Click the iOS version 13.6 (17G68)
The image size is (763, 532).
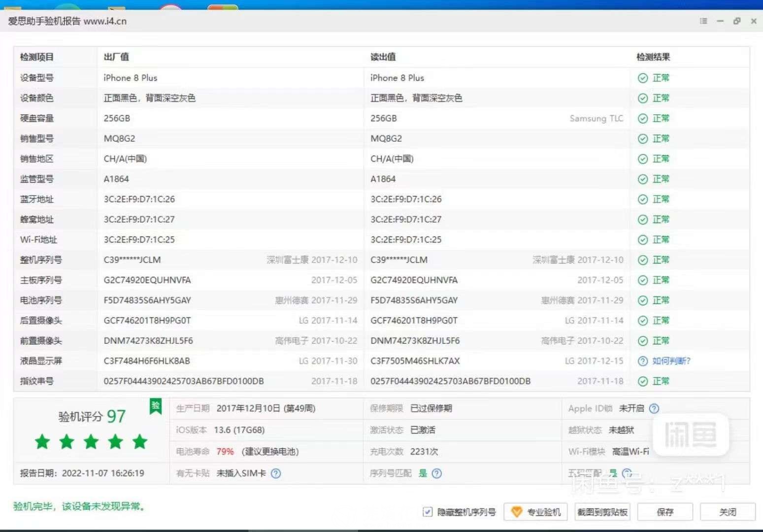pos(239,430)
